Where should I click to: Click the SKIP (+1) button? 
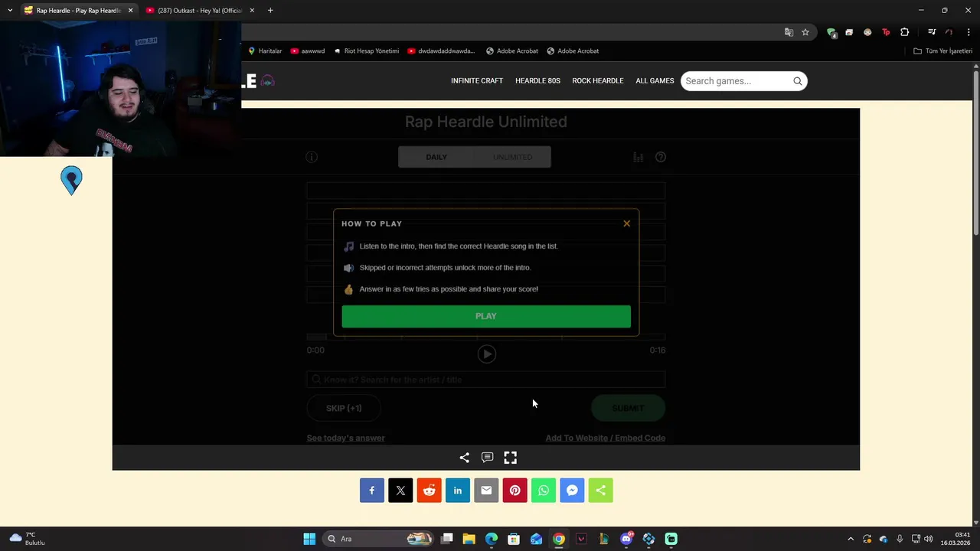[344, 408]
